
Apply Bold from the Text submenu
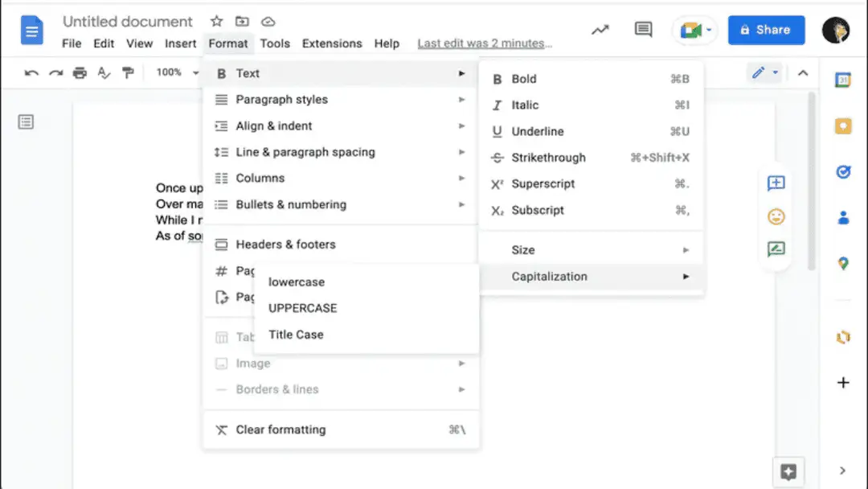(592, 79)
